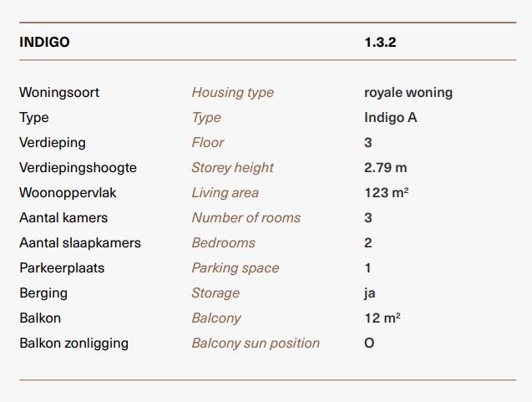Screen dimensions: 532x402
Task: Click the apartment number 1.3.2
Action: [x=380, y=42]
